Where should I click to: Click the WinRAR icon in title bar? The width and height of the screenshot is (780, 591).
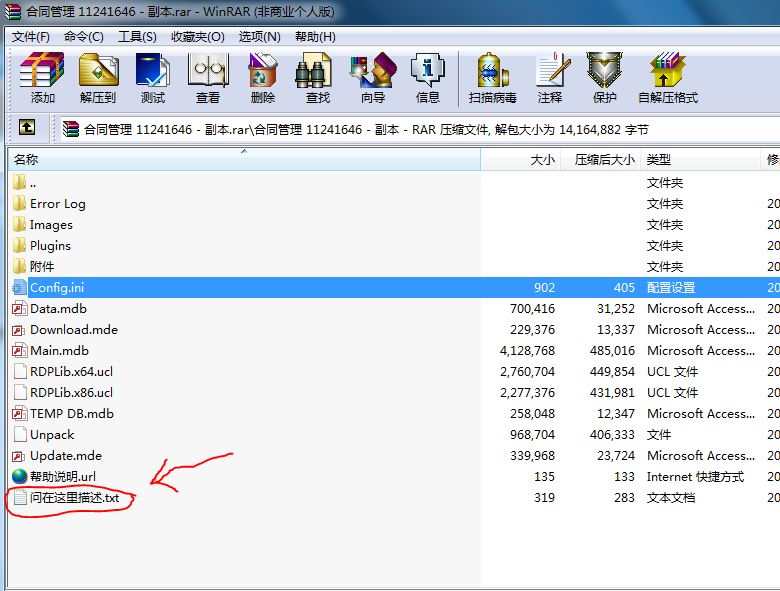click(x=12, y=11)
